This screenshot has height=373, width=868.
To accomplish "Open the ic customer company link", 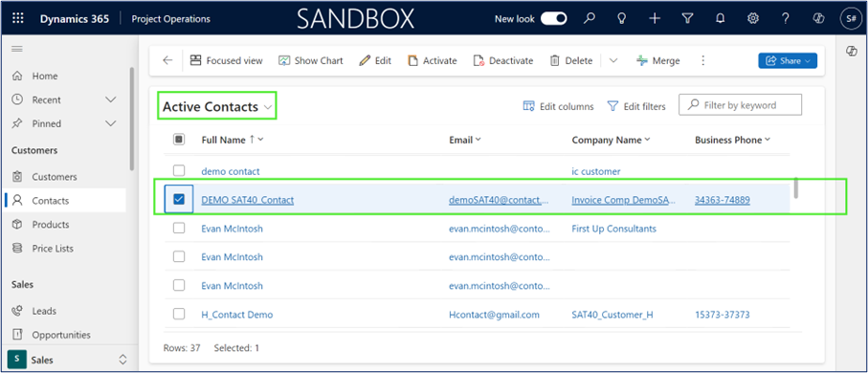I will click(595, 171).
